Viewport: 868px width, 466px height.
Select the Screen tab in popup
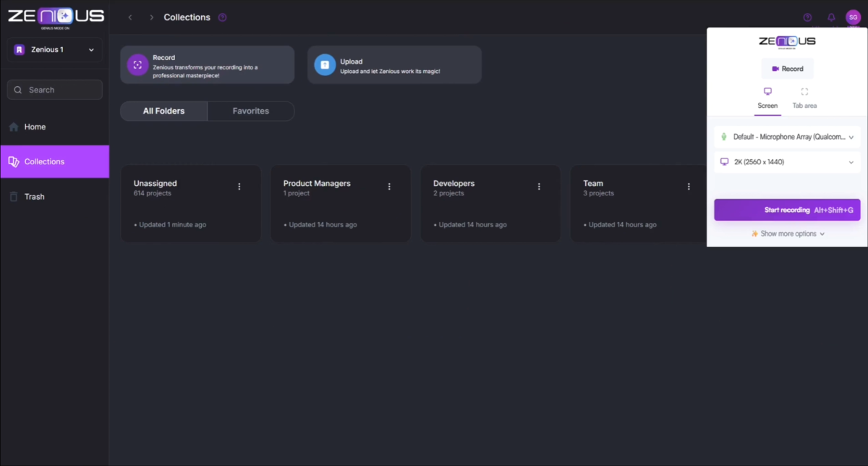click(x=767, y=98)
